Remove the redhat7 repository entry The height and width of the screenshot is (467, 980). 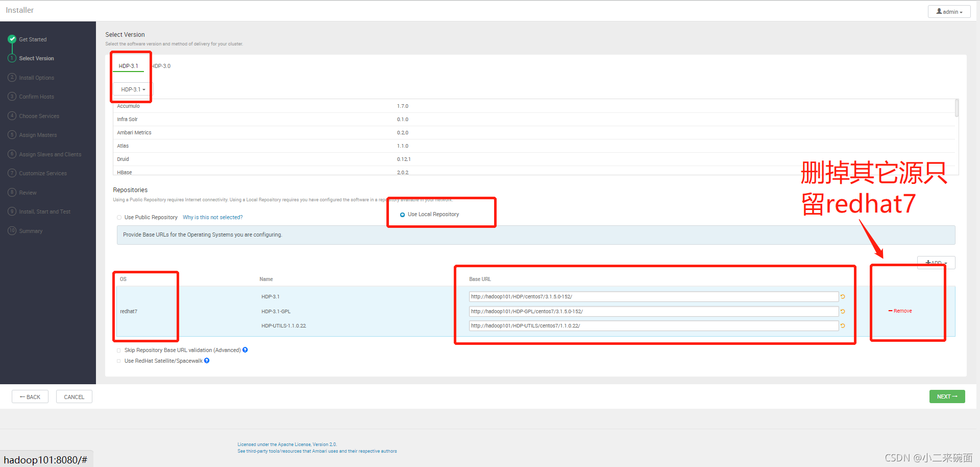click(900, 311)
